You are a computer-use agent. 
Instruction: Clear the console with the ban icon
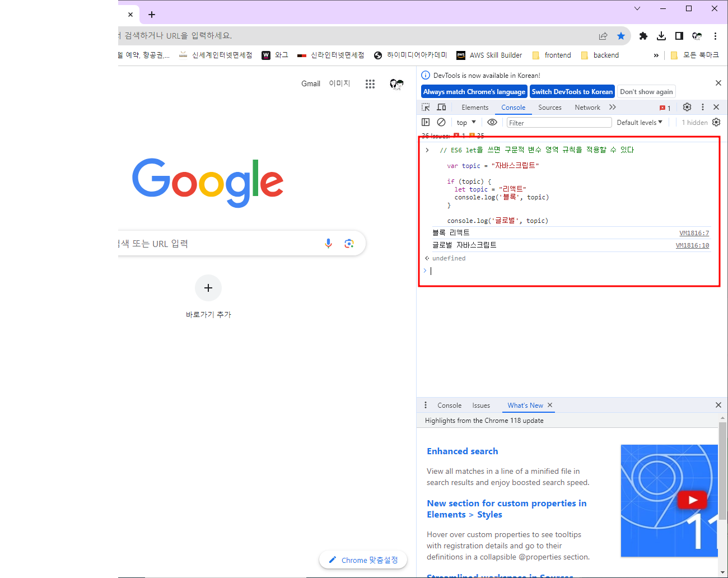[x=441, y=122]
